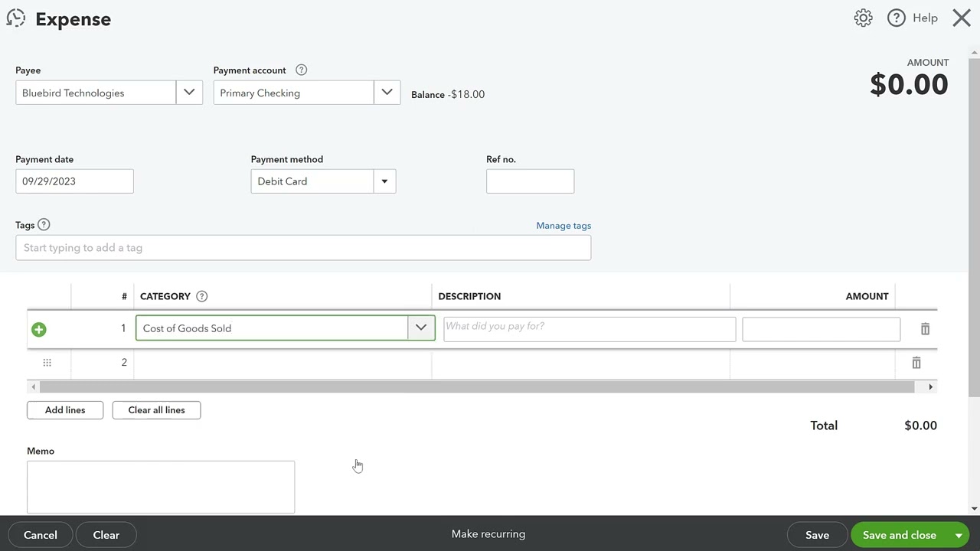Image resolution: width=980 pixels, height=551 pixels.
Task: Close the Expense form with X
Action: click(x=962, y=18)
